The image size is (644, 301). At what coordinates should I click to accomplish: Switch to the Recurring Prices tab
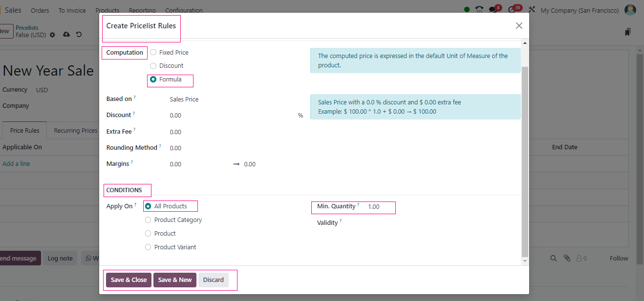[x=75, y=131]
